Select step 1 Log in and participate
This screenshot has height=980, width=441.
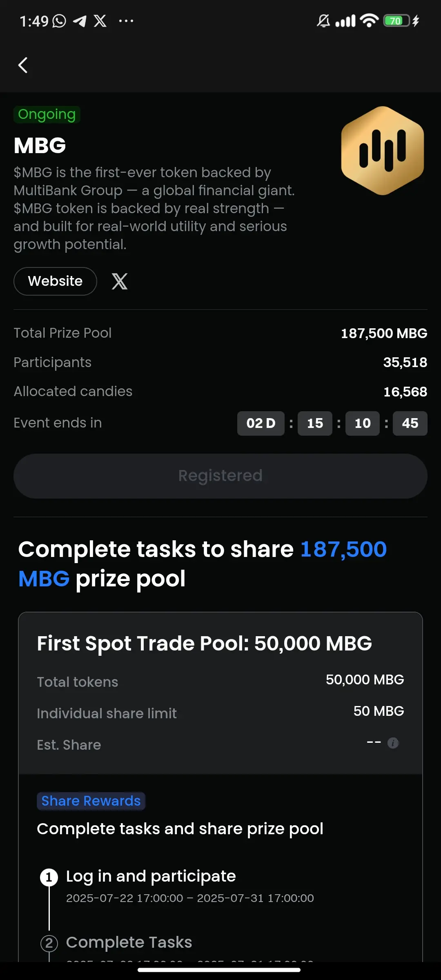151,876
